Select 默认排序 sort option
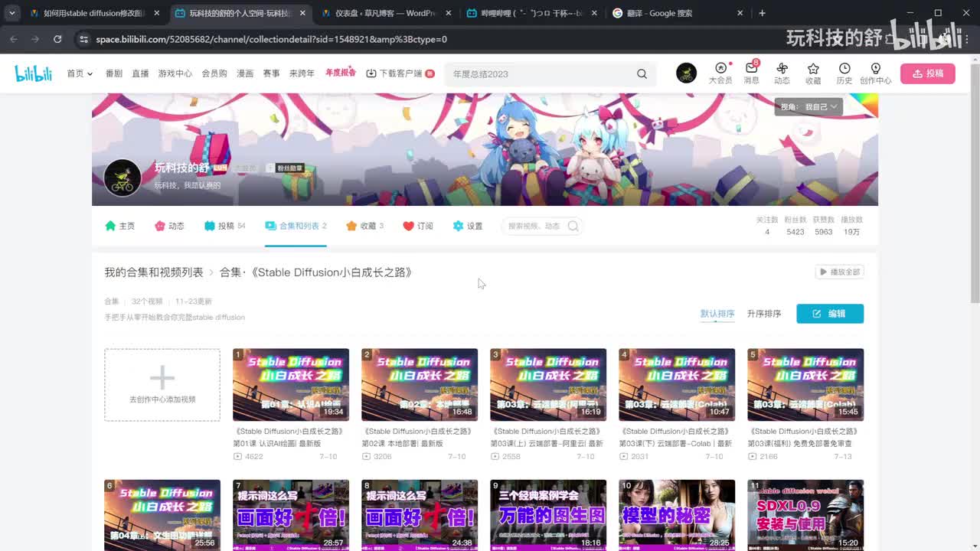The image size is (980, 551). tap(717, 314)
